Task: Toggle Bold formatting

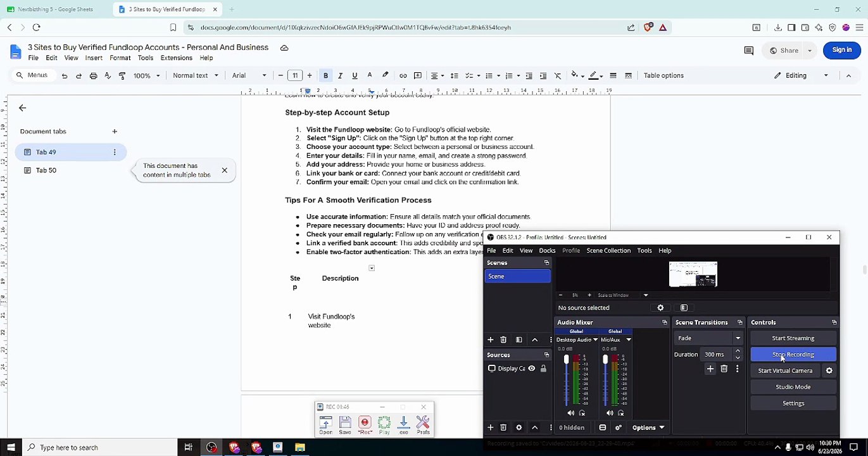Action: [325, 75]
